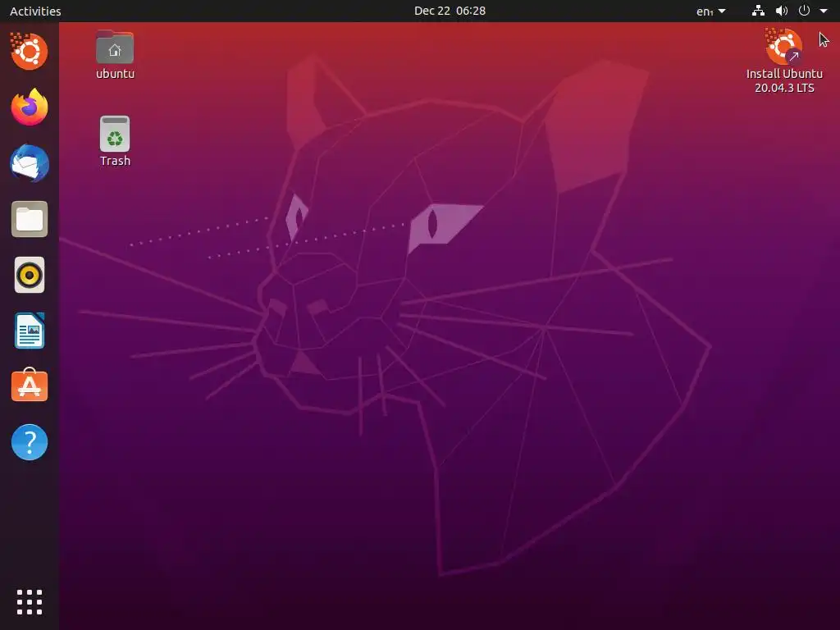Select Install Ubuntu 20.04.3 LTS desktop shortcut
The width and height of the screenshot is (840, 630).
[784, 61]
